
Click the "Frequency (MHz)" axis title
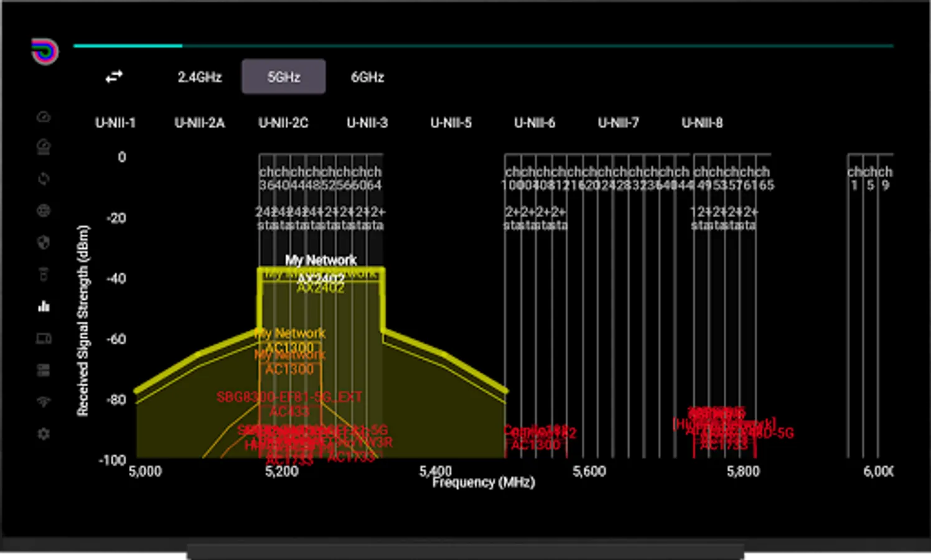pyautogui.click(x=484, y=482)
